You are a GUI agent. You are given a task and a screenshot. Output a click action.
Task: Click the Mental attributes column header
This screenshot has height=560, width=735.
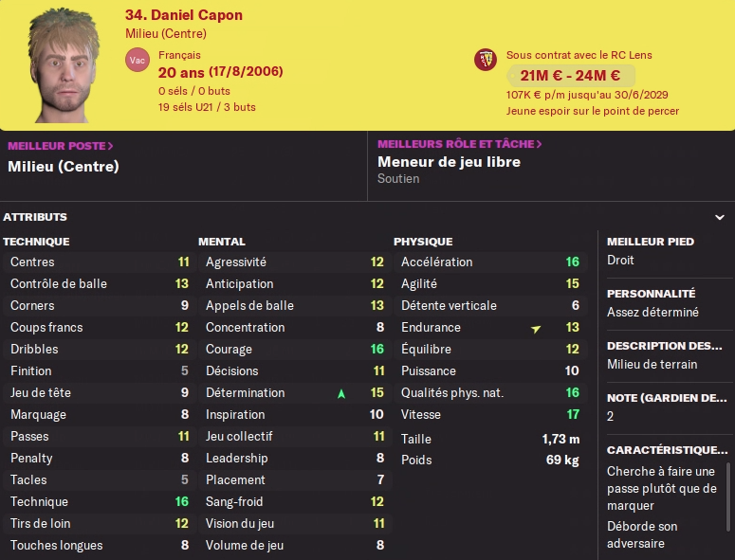pyautogui.click(x=222, y=242)
